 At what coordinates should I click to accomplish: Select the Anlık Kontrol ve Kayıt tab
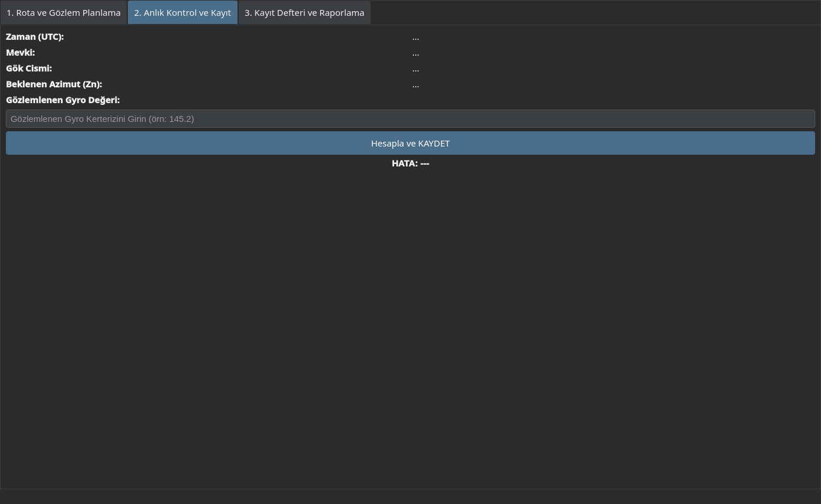tap(182, 12)
